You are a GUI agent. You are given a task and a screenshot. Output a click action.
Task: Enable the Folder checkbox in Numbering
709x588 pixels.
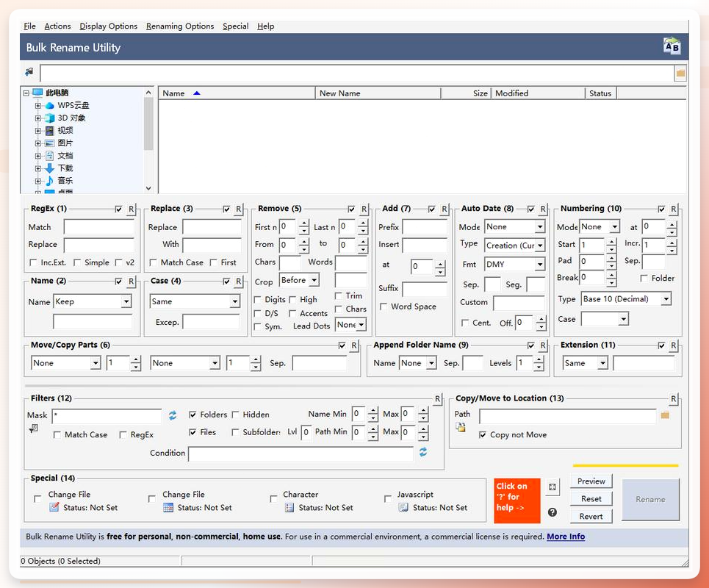pos(644,278)
